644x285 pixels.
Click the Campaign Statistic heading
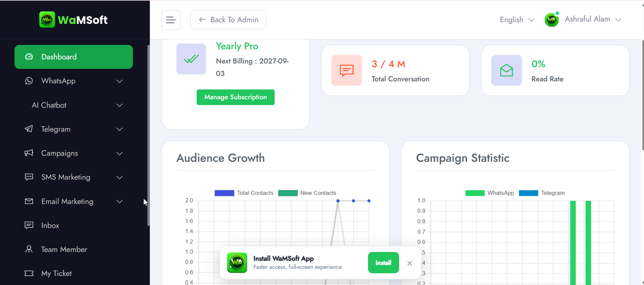(x=463, y=158)
